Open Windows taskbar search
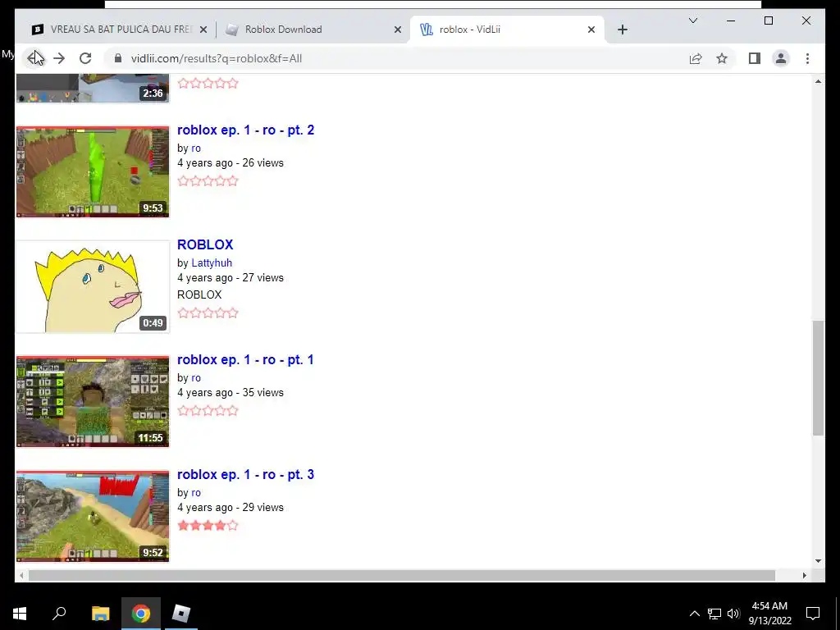This screenshot has height=630, width=840. point(59,614)
